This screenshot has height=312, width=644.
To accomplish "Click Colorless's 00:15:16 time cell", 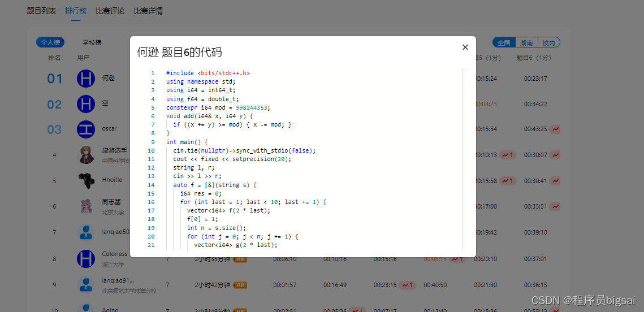I will 385,259.
